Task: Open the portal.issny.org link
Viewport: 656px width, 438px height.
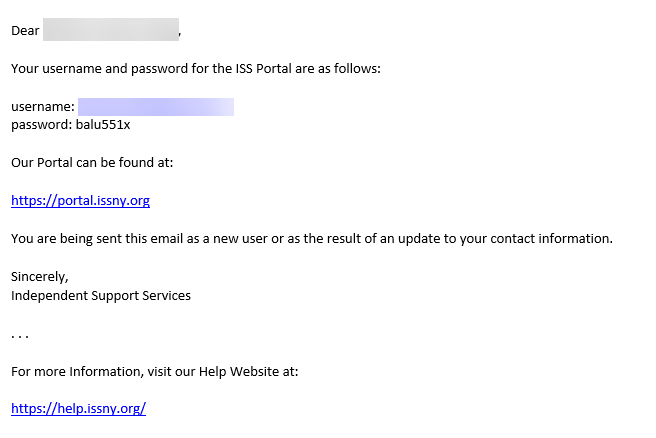Action: coord(80,201)
